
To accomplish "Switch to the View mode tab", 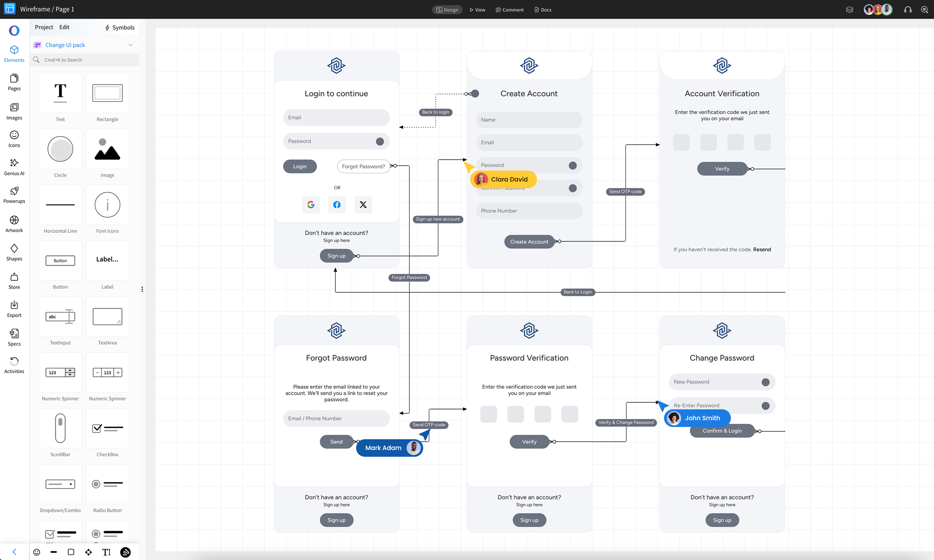I will (x=477, y=10).
